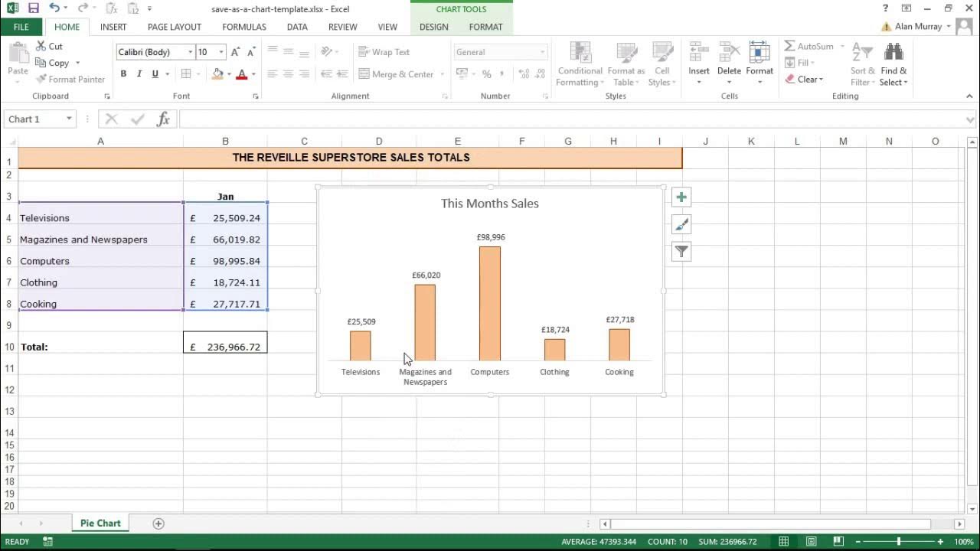Screen dimensions: 980x551
Task: Click the zoom slider handle
Action: [x=899, y=542]
